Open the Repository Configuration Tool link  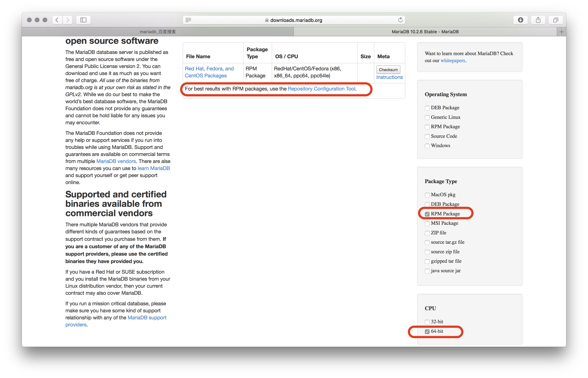(321, 89)
